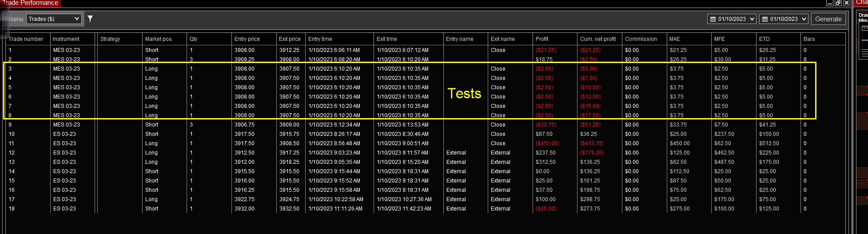
Task: Click entry time 1/10/2023 11:11:26 AM
Action: coord(335,209)
